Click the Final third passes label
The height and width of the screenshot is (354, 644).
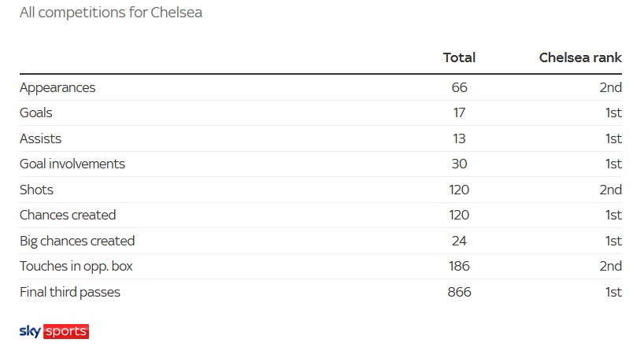point(70,292)
